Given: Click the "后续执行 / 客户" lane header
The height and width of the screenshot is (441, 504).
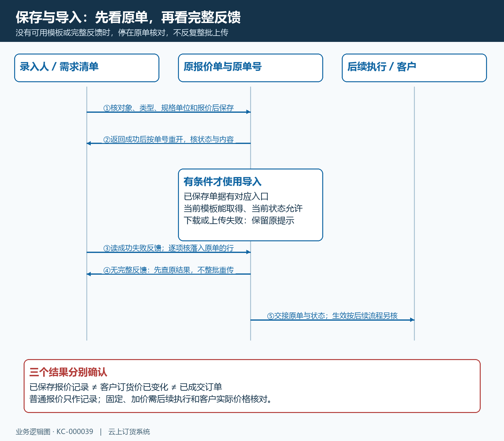Looking at the screenshot, I should [414, 68].
